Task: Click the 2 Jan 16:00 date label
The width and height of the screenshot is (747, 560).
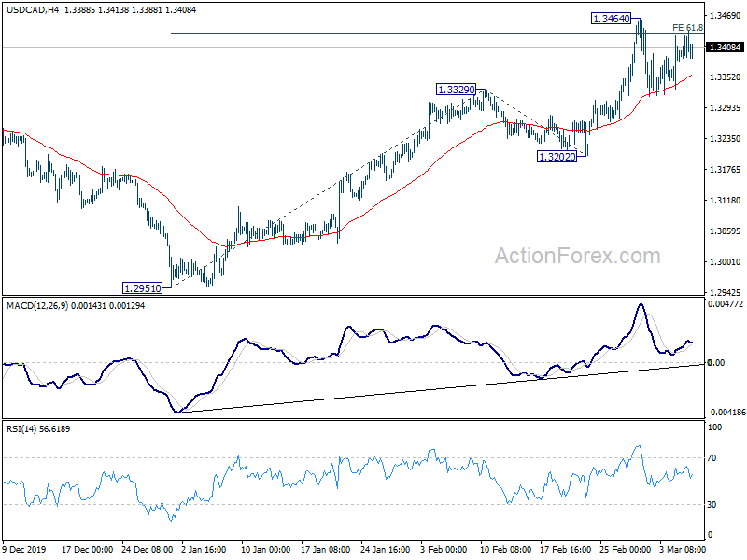Action: click(x=204, y=549)
